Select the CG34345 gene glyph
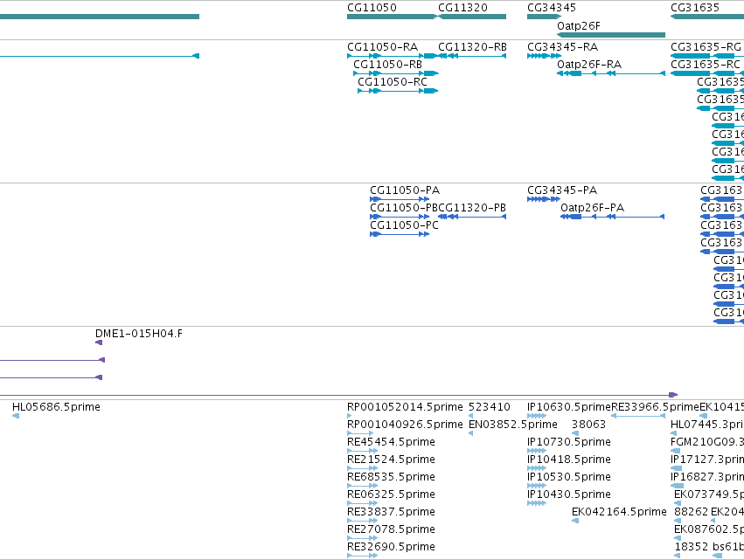Screen dimensions: 744x560 click(x=545, y=17)
